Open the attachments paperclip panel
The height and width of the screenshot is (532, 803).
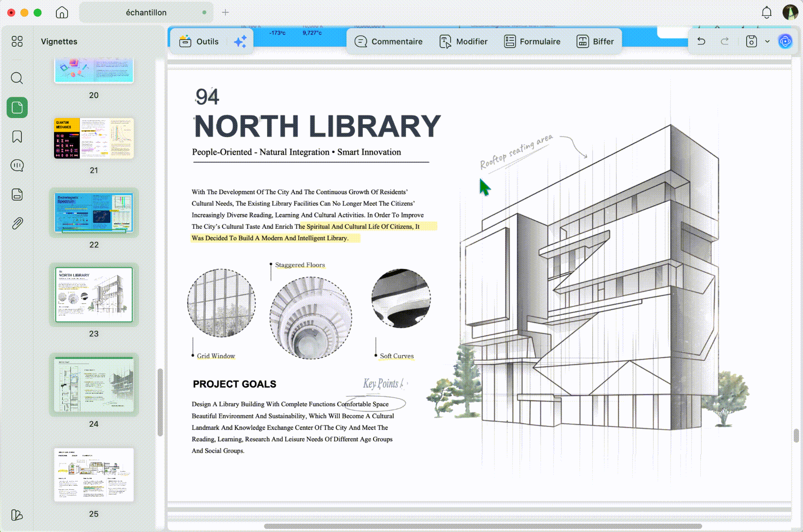click(17, 223)
